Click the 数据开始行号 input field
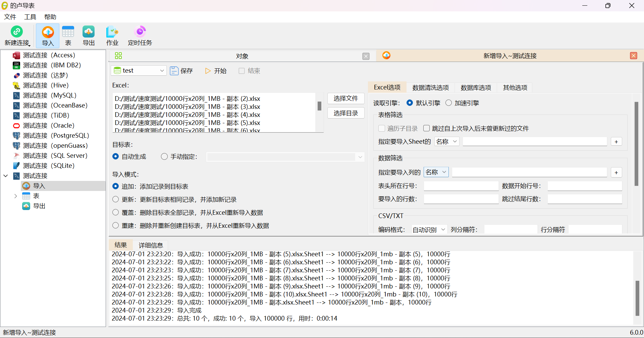Screen dimensions: 644x338 [585, 186]
